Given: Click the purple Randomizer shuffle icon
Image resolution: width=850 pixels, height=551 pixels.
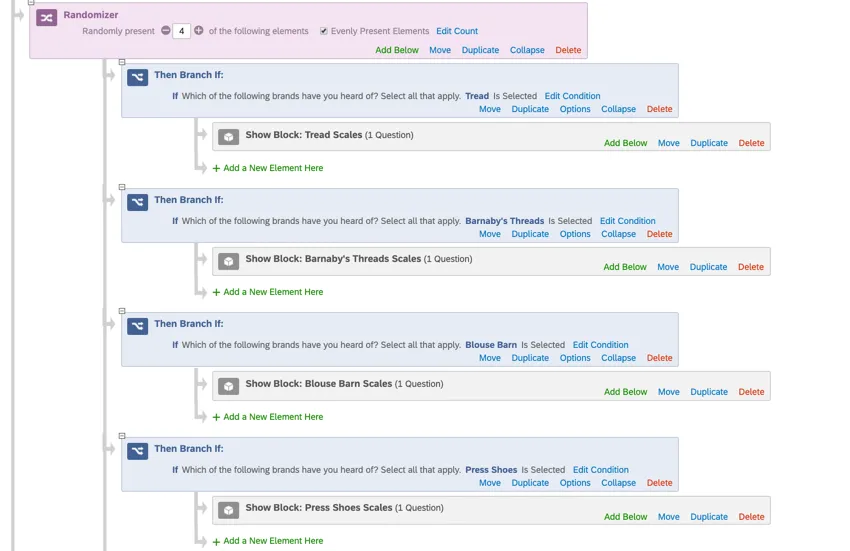Looking at the screenshot, I should click(47, 18).
